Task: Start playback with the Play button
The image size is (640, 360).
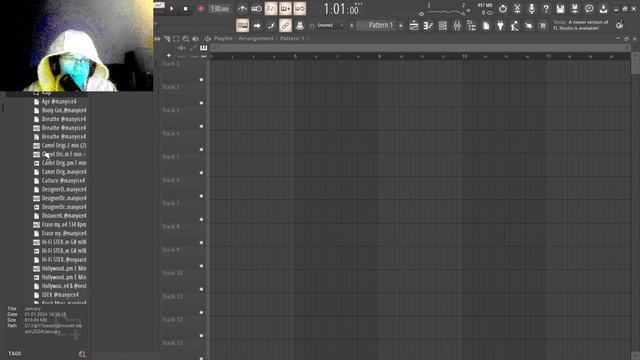Action: [171, 9]
